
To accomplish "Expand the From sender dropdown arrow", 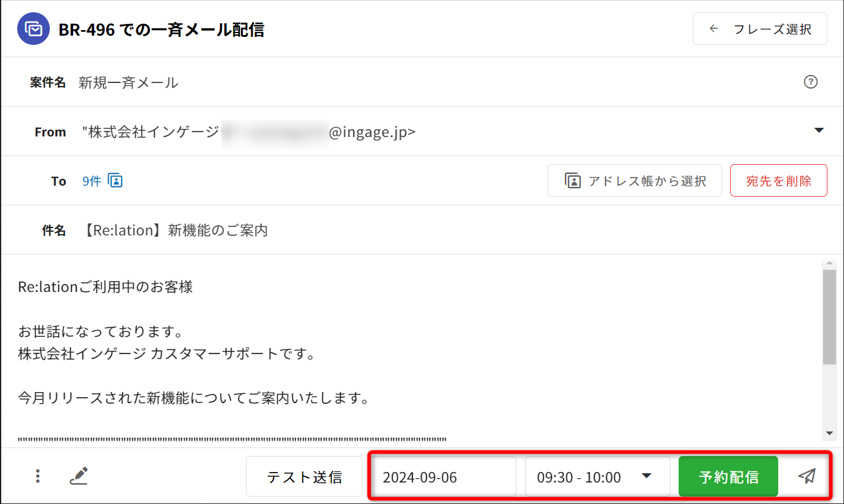I will [x=818, y=130].
